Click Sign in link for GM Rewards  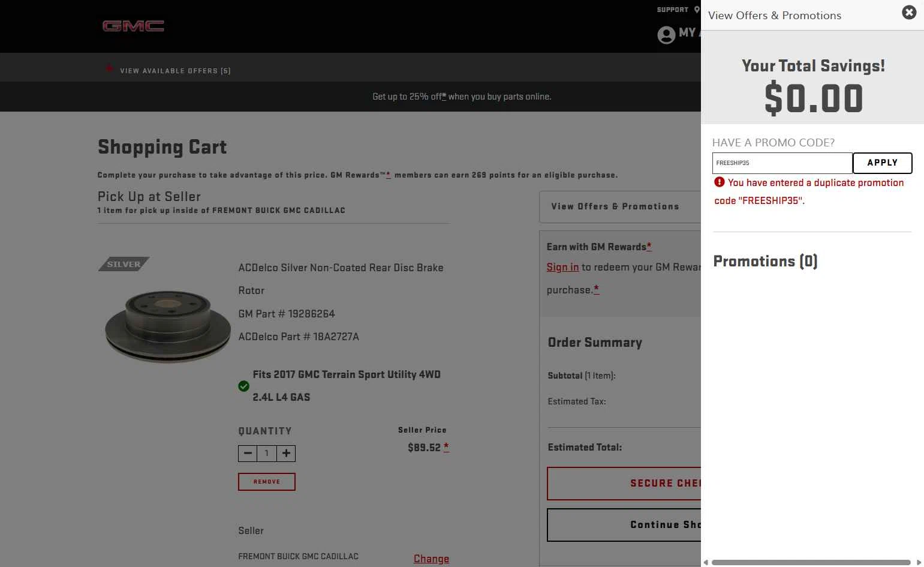coord(562,267)
